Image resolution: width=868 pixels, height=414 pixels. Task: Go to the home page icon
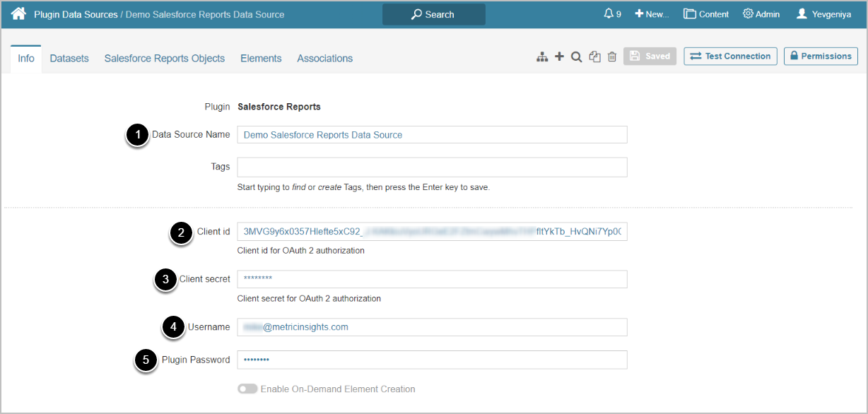pyautogui.click(x=18, y=14)
